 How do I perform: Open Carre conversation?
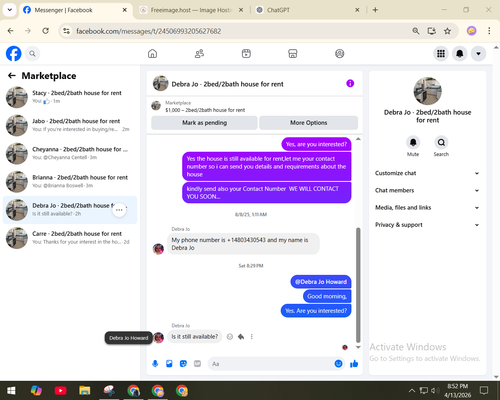(x=70, y=238)
